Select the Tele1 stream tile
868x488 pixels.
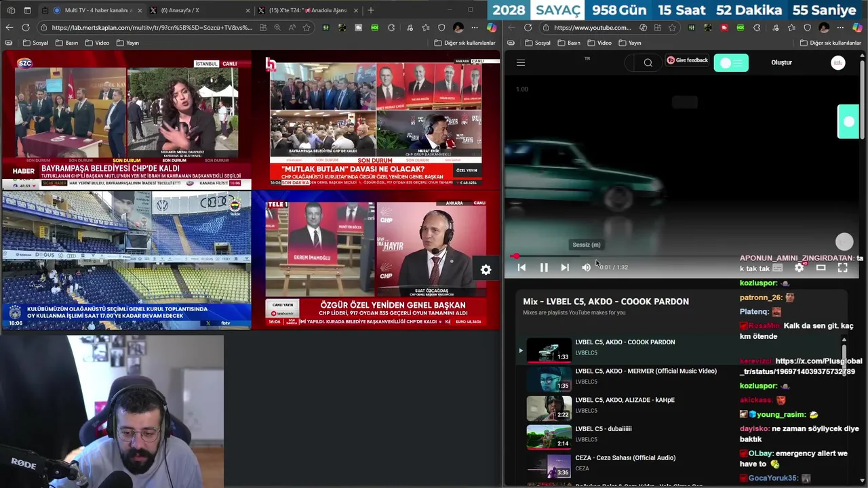(x=375, y=261)
